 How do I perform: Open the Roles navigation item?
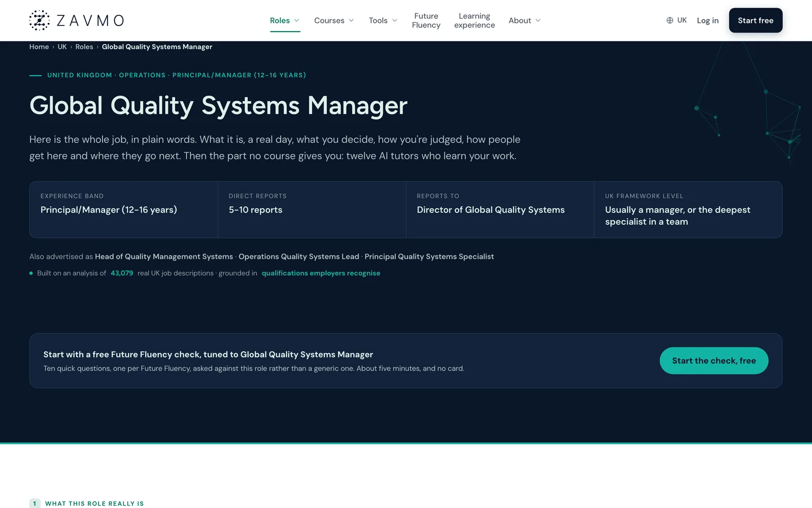[280, 20]
